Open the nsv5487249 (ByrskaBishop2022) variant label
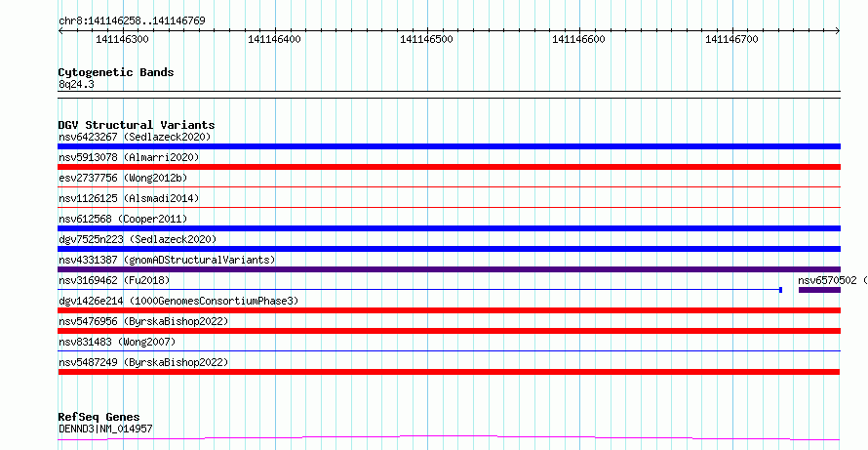The width and height of the screenshot is (868, 450). click(143, 362)
